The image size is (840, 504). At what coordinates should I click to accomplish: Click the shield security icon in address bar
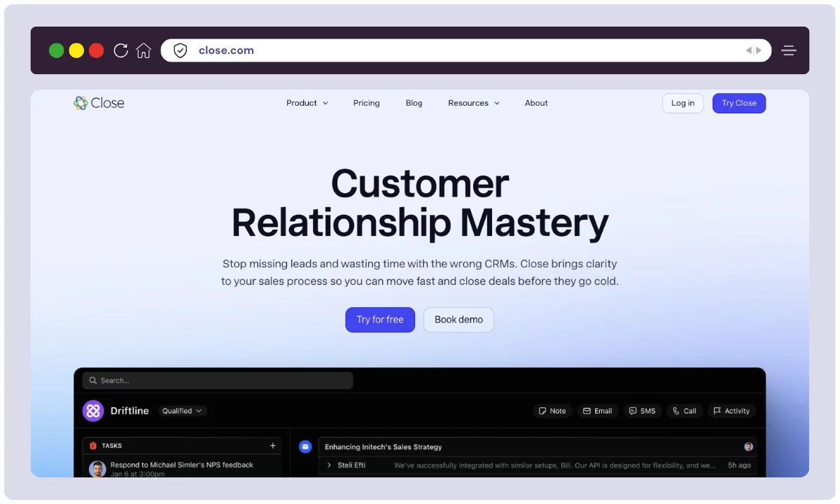(181, 50)
